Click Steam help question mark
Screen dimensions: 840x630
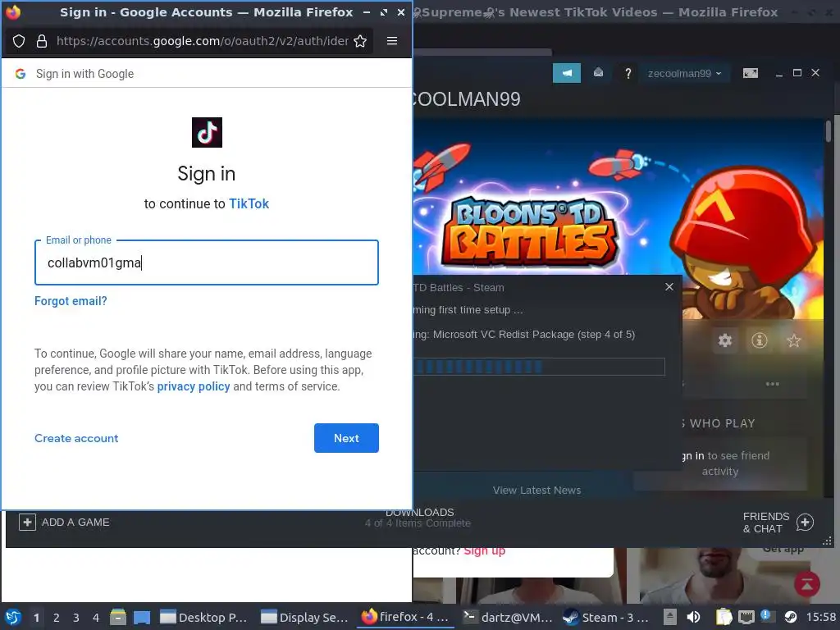628,73
